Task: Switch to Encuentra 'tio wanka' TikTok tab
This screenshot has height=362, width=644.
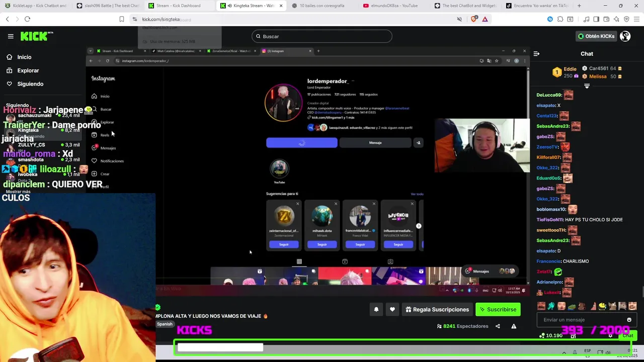Action: (537, 6)
